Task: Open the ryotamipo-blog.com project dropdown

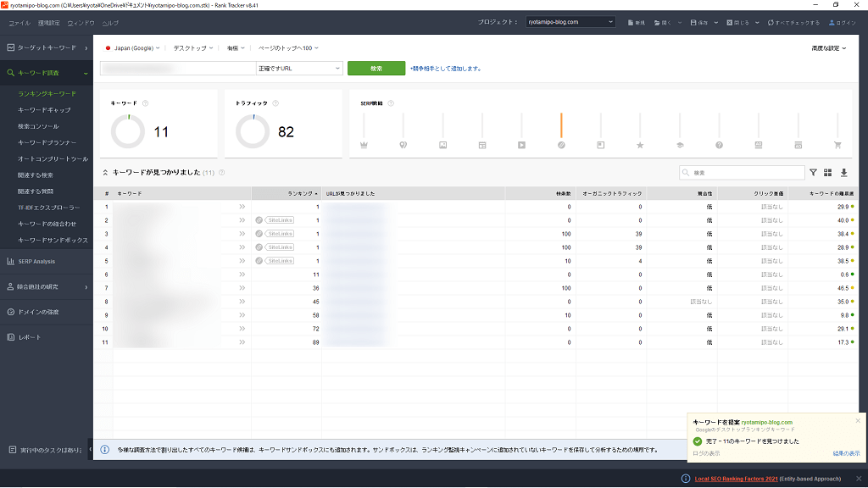Action: (570, 22)
